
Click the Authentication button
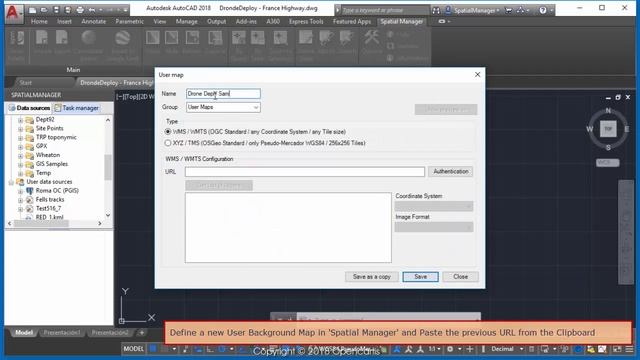coord(451,171)
